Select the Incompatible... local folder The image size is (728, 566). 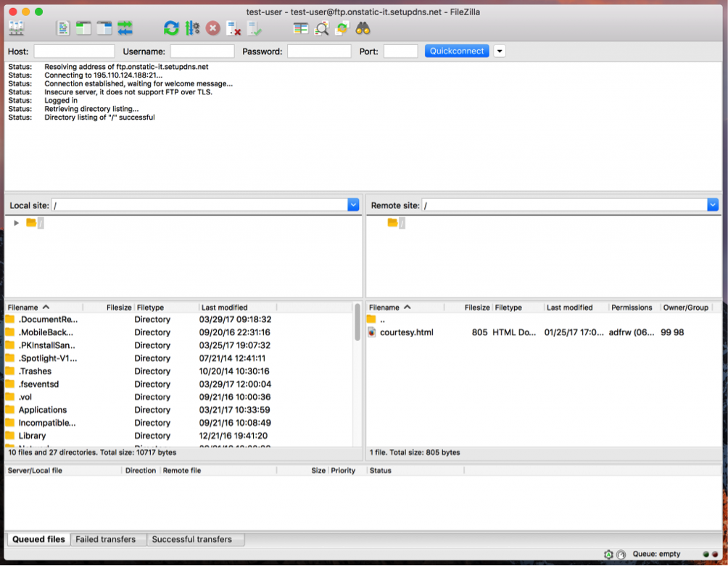(x=178, y=423)
